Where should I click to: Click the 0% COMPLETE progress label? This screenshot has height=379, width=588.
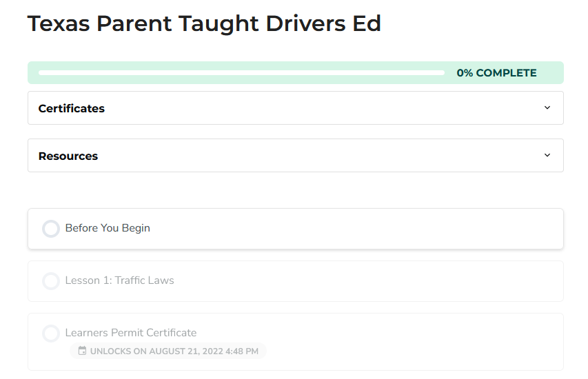[496, 73]
